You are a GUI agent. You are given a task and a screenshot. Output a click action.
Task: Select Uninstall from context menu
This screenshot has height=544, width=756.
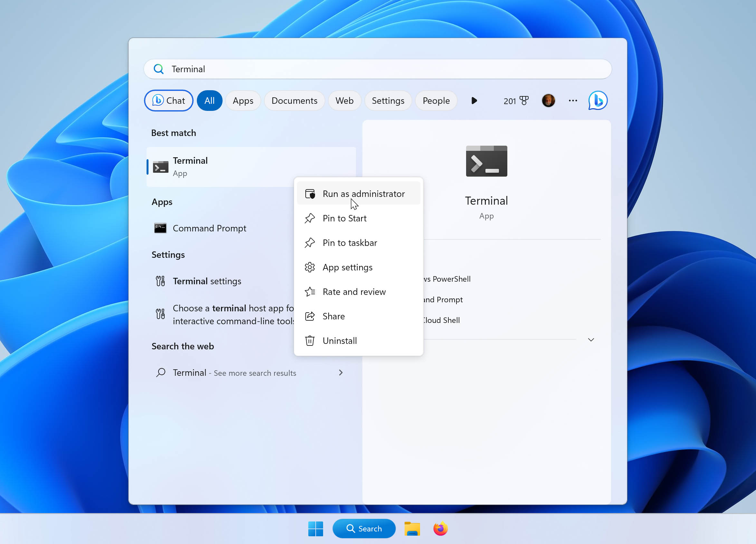(339, 341)
